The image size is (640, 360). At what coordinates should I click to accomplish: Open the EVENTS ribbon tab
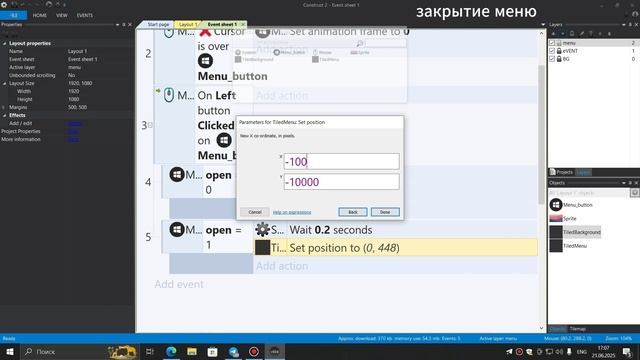click(84, 16)
